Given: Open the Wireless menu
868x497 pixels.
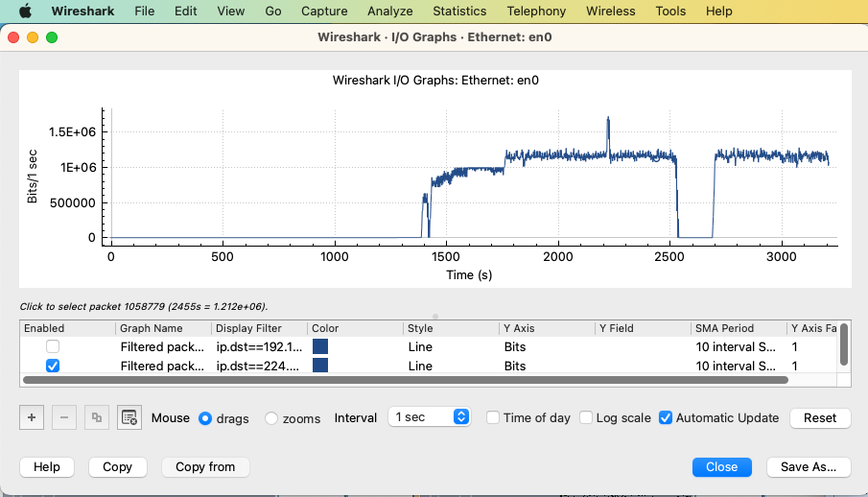Looking at the screenshot, I should tap(611, 12).
